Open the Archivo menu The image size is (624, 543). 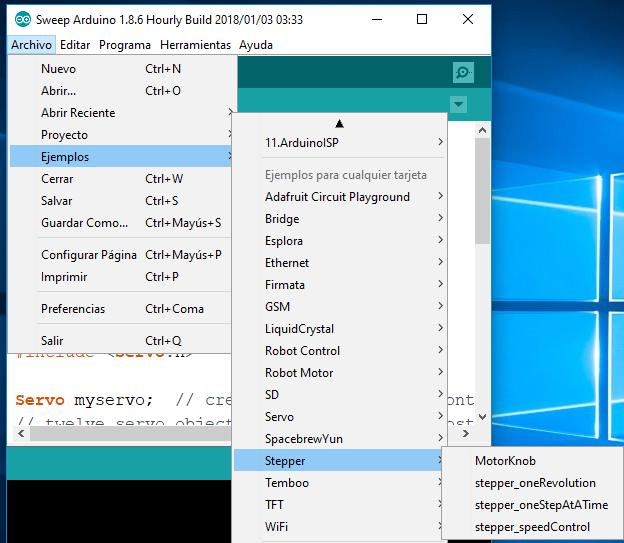(31, 45)
